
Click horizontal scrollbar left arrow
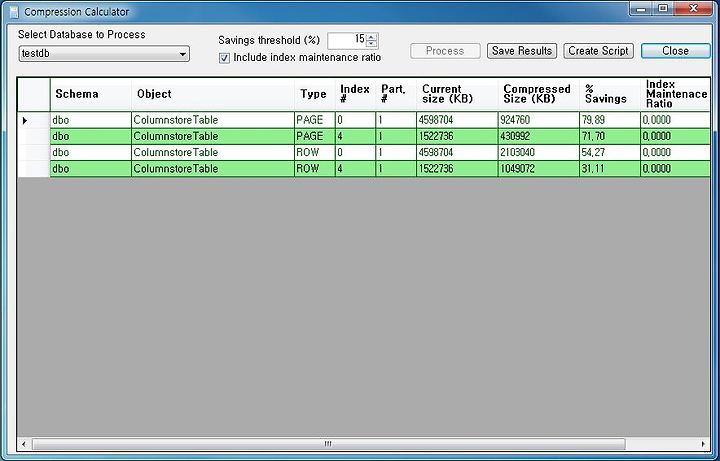point(24,444)
